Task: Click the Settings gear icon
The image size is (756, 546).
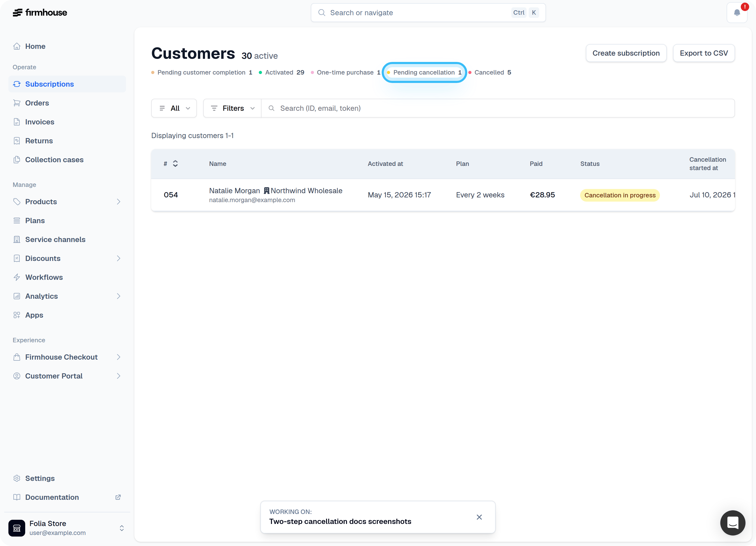Action: coord(17,478)
